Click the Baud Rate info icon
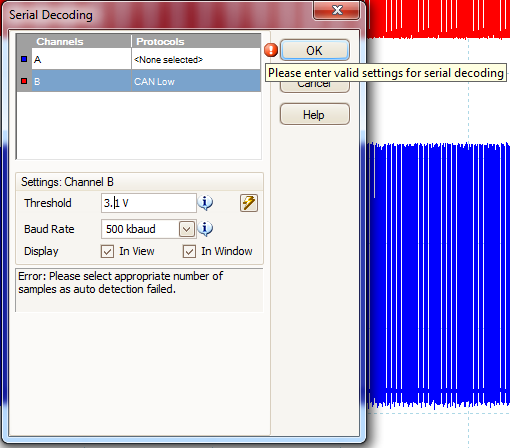The width and height of the screenshot is (510, 448). coord(205,229)
